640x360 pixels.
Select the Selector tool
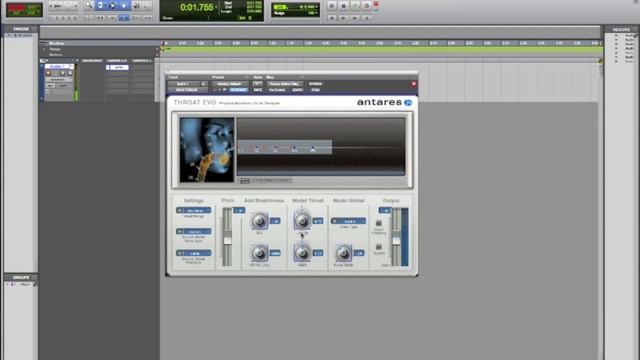112,5
